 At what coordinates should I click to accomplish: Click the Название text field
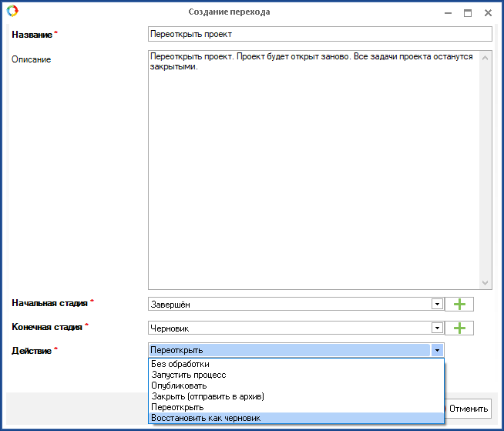click(319, 35)
